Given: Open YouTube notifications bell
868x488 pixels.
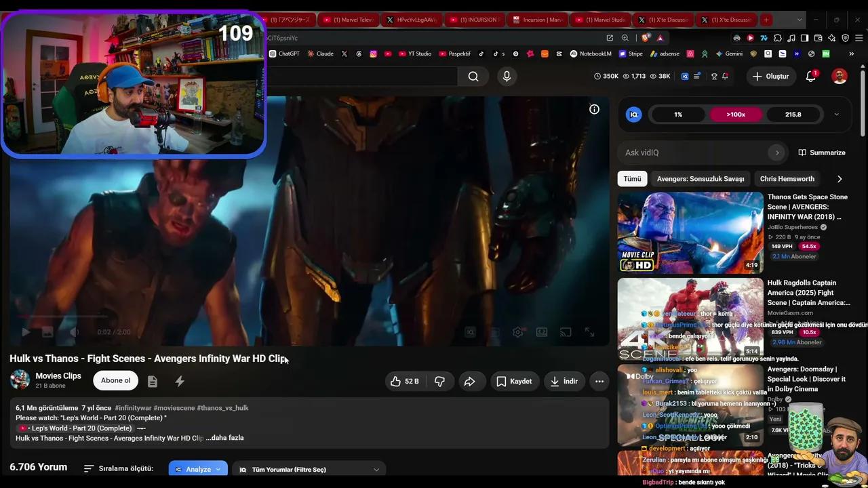Looking at the screenshot, I should click(x=811, y=77).
